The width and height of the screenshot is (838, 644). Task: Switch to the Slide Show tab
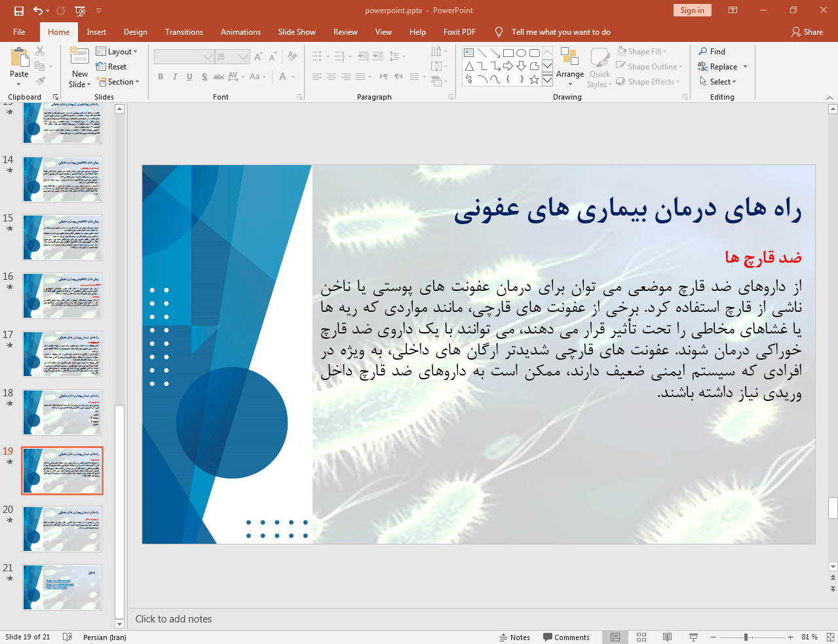[297, 32]
